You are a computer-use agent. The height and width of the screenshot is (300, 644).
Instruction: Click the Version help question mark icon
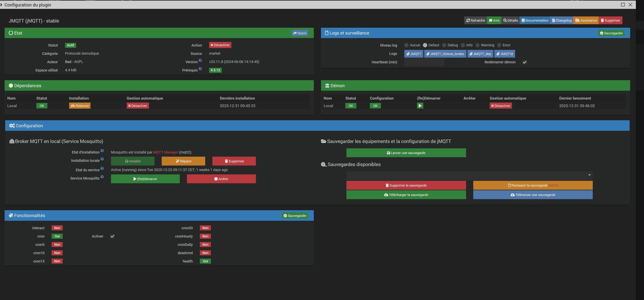click(x=200, y=60)
